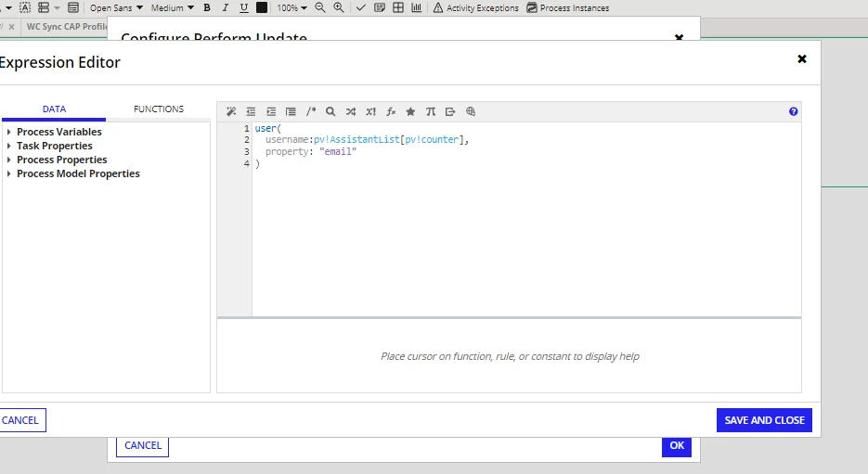The height and width of the screenshot is (474, 868).
Task: Click the Task Properties label
Action: pyautogui.click(x=54, y=146)
